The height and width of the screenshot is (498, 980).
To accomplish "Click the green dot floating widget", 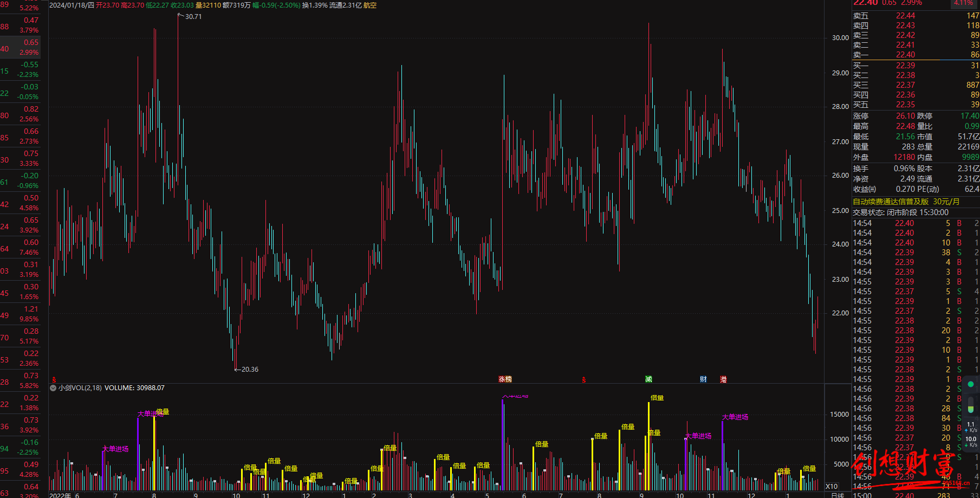I will 970,384.
